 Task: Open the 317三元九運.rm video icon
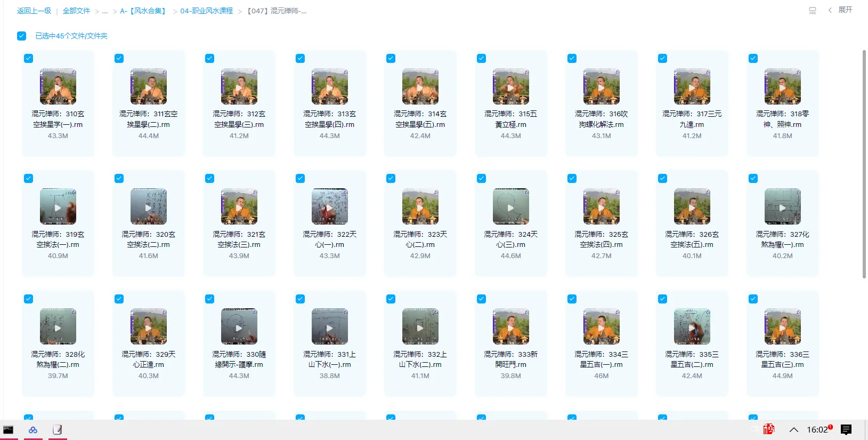pyautogui.click(x=692, y=86)
